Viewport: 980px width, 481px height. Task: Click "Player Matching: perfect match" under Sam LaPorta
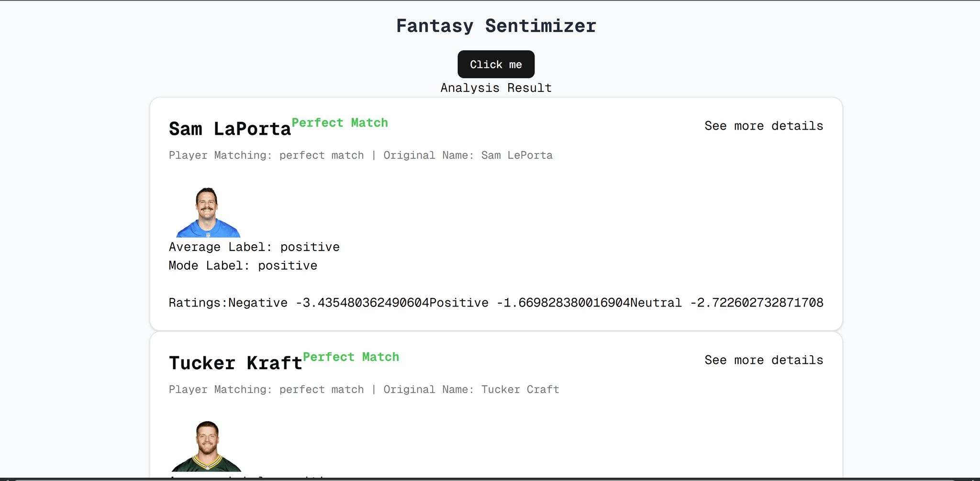click(x=266, y=155)
